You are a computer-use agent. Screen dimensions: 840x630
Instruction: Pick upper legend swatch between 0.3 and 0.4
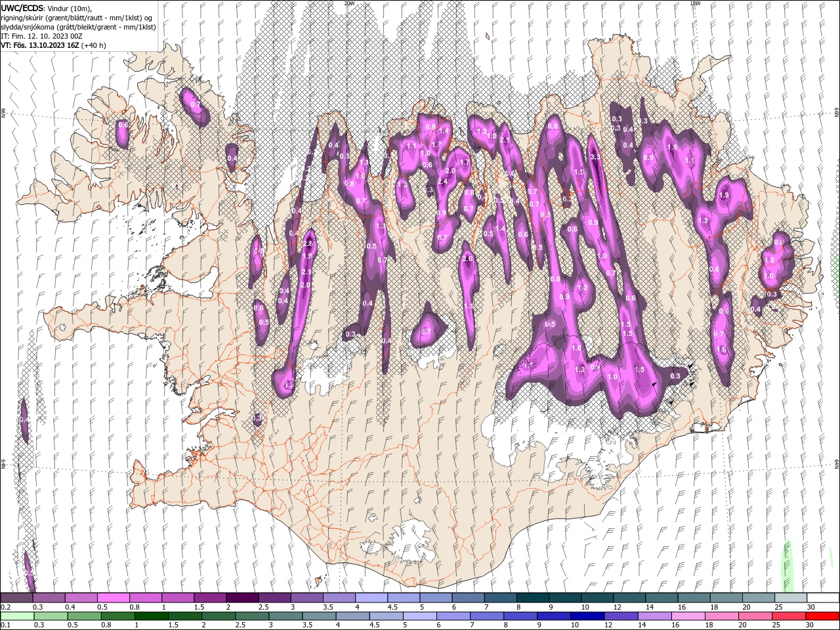click(49, 598)
